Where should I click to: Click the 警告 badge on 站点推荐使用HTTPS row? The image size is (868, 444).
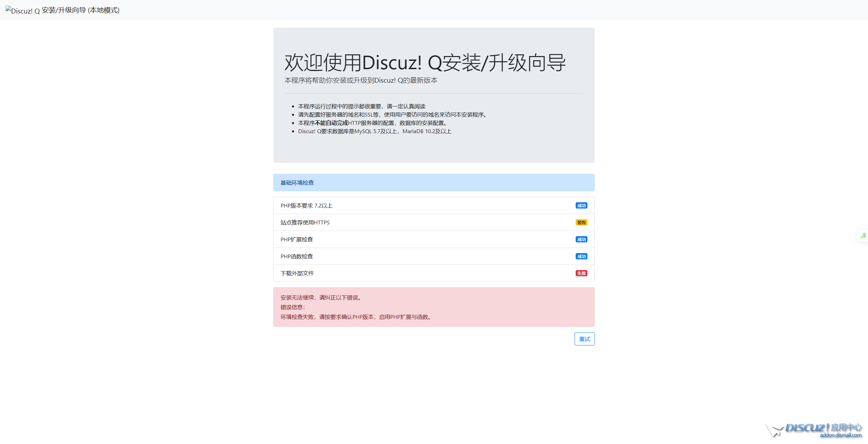pos(582,223)
